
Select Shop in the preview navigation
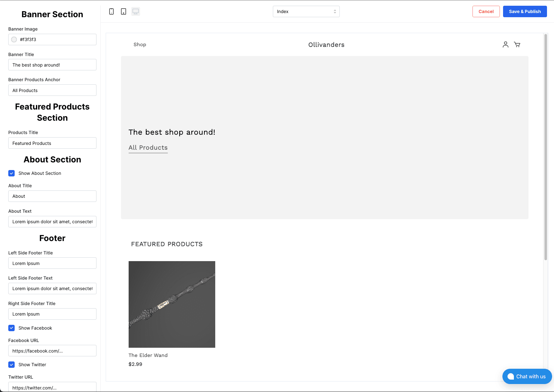pos(140,45)
